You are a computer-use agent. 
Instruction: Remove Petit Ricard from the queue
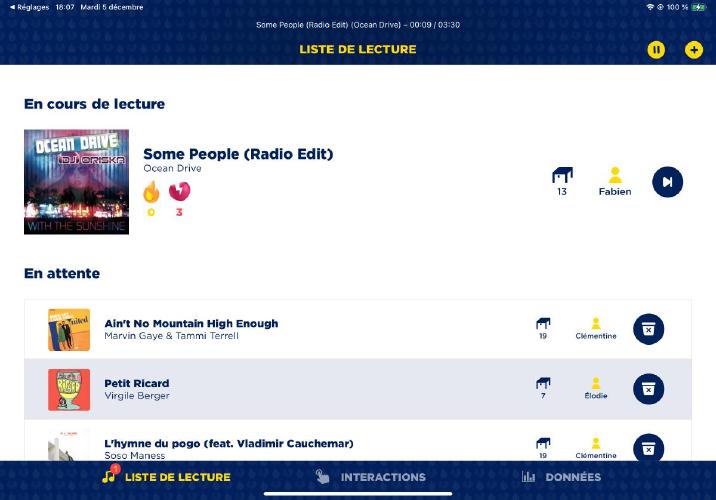[648, 389]
